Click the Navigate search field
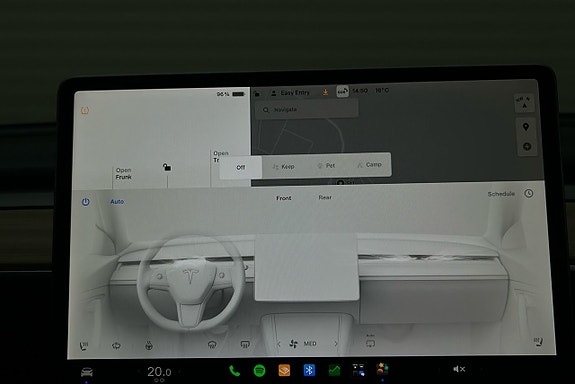 click(x=307, y=109)
